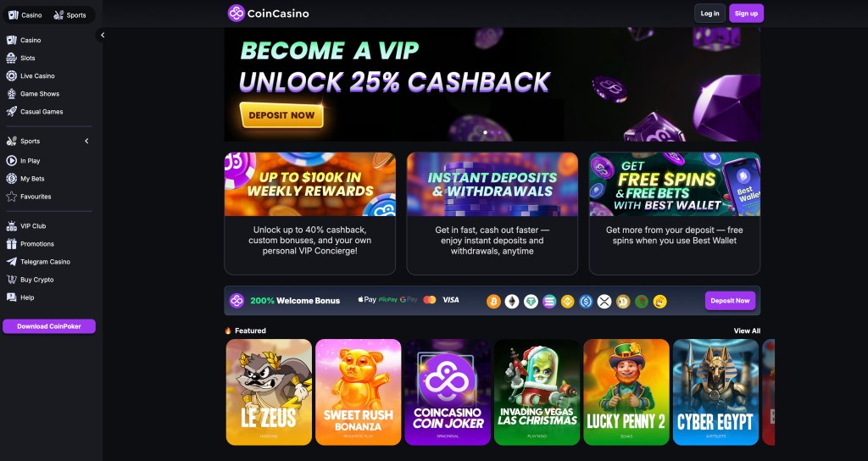Collapse the sidebar with the arrow
Viewport: 868px width, 461px height.
[103, 35]
